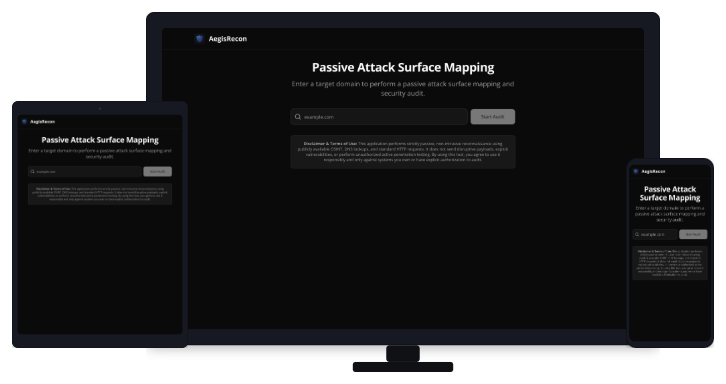This screenshot has width=726, height=384.
Task: Click the search magnifier icon on tablet
Action: 32,171
